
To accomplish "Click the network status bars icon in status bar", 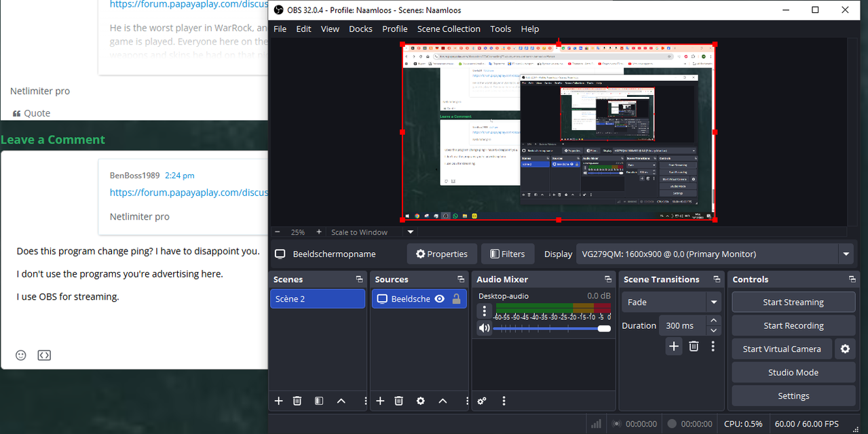I will pos(596,424).
